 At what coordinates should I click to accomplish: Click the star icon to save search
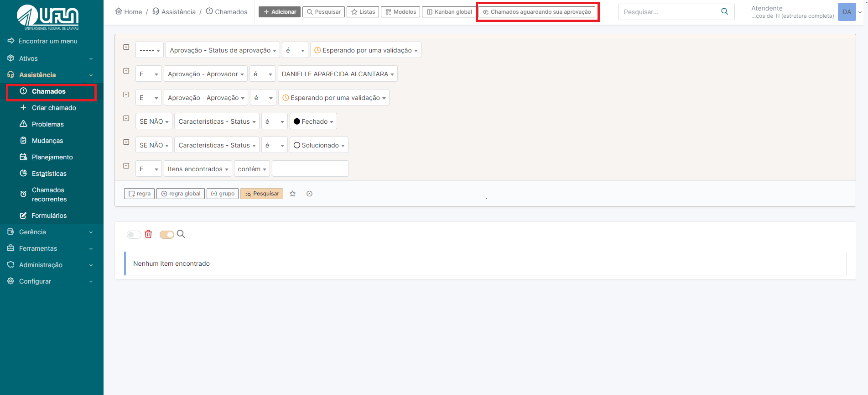[x=293, y=194]
